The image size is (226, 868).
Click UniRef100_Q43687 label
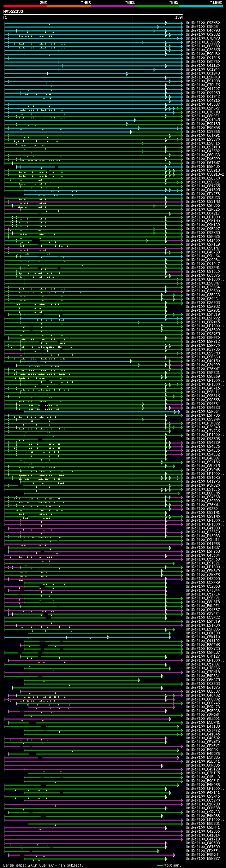coord(203,105)
